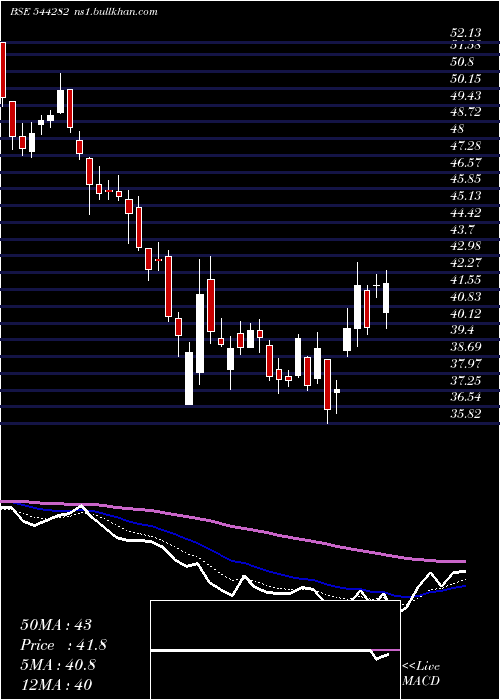Click the 42.98 price axis label
Viewport: 500px width, 700px height.
[x=466, y=246]
